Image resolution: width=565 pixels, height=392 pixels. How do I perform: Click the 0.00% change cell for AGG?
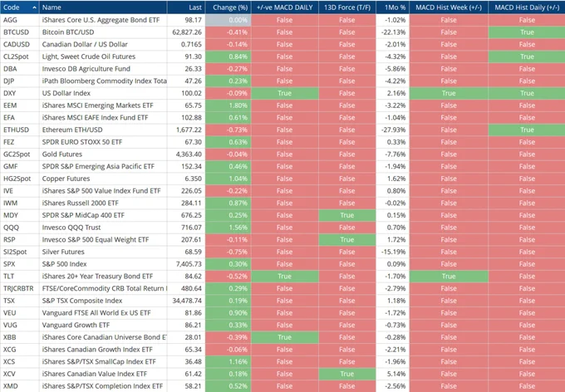tap(228, 20)
